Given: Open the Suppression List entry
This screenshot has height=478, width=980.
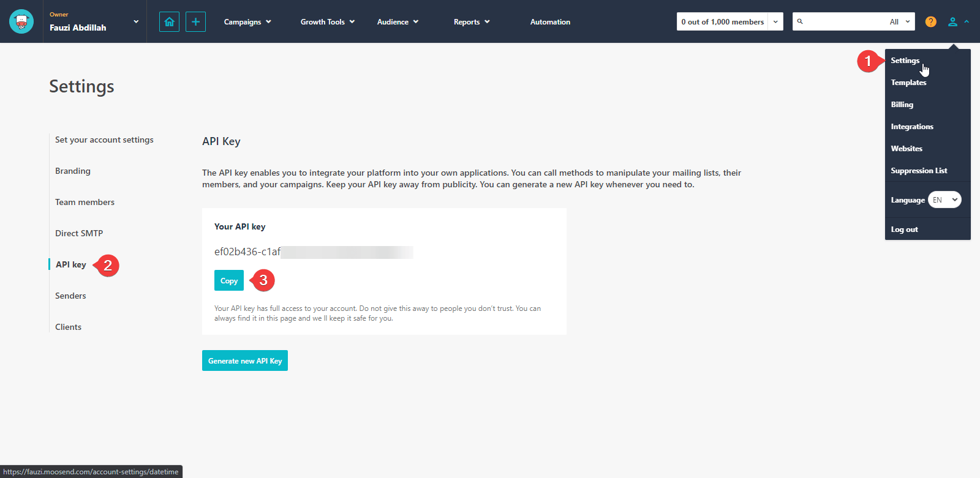Looking at the screenshot, I should click(x=919, y=171).
